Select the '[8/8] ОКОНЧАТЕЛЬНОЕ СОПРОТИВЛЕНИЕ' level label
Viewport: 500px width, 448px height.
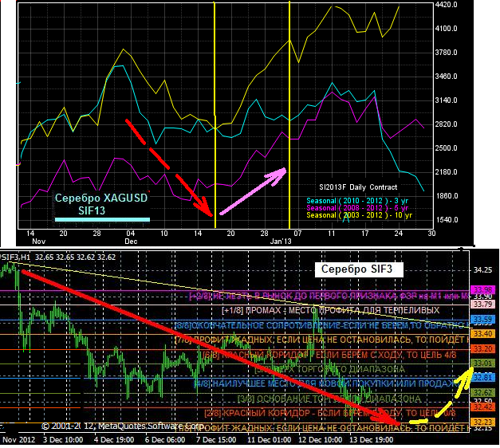tap(321, 325)
